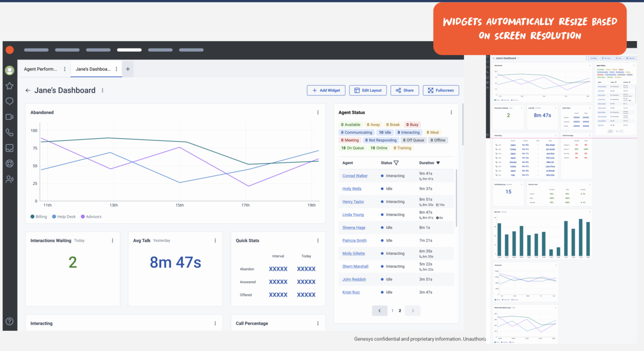Open the chat messages icon in sidebar
Screen dimensions: 644x351
[10, 101]
